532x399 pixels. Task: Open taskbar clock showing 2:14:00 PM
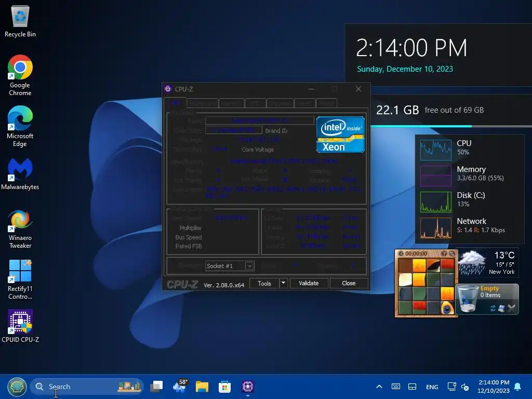[494, 387]
